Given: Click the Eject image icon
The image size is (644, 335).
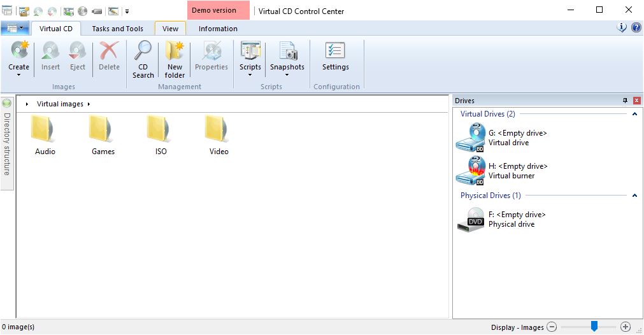Looking at the screenshot, I should point(77,50).
